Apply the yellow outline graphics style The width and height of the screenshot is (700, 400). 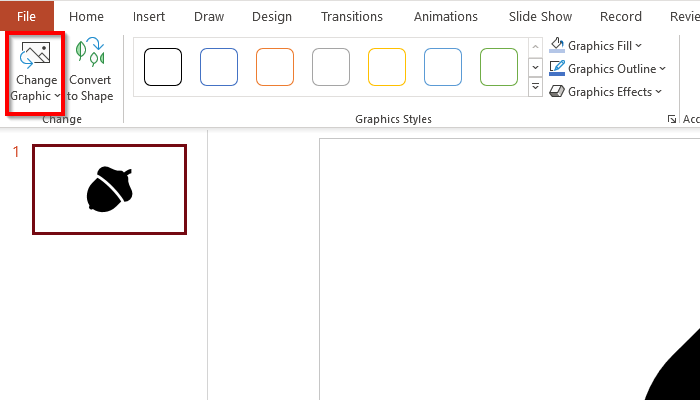[387, 67]
